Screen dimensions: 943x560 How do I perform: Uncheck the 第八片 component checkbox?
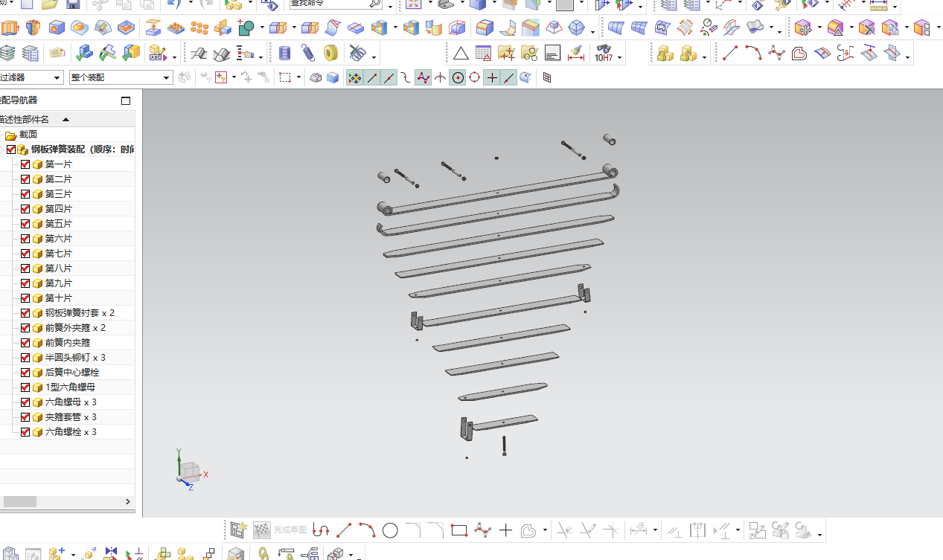pyautogui.click(x=25, y=268)
